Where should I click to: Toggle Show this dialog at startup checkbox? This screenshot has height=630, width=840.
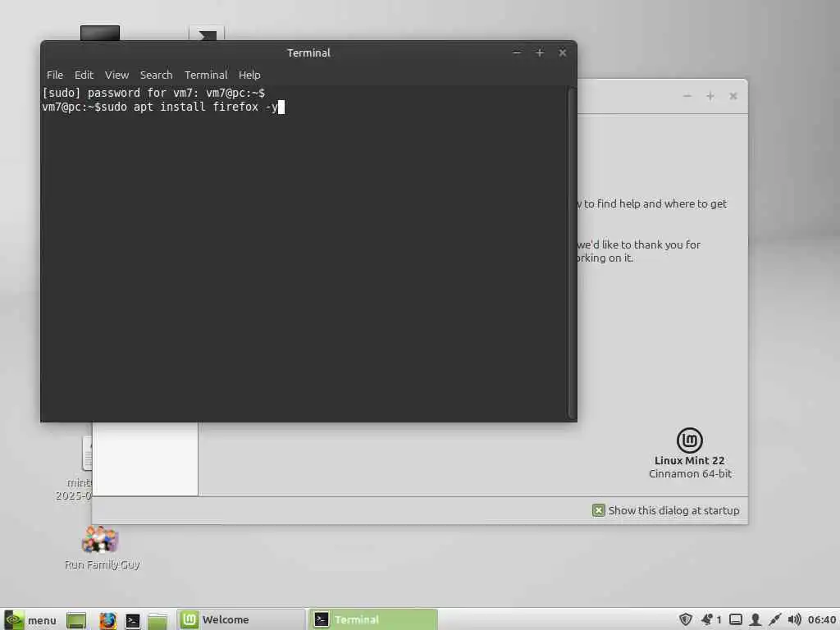598,510
